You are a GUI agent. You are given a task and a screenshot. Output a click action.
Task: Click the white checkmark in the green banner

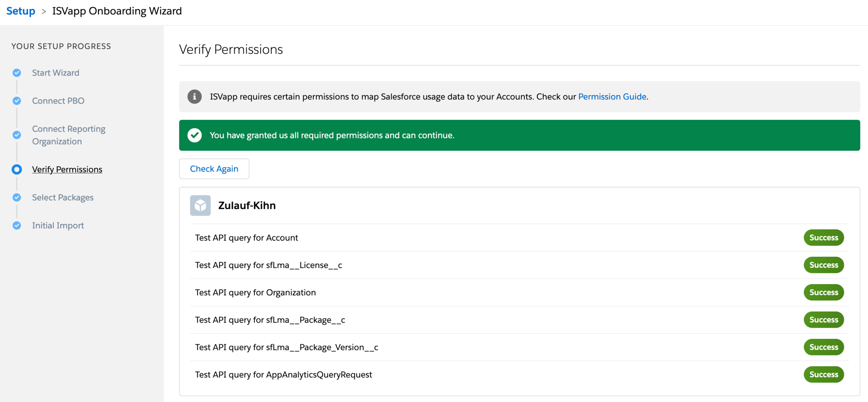[x=195, y=135]
